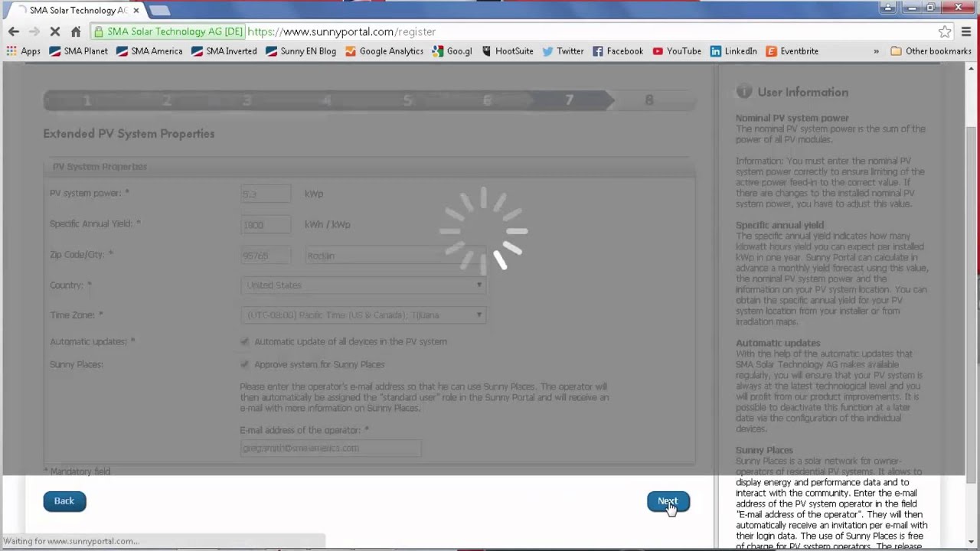
Task: Show hidden bookmarks with the chevron
Action: [x=876, y=51]
